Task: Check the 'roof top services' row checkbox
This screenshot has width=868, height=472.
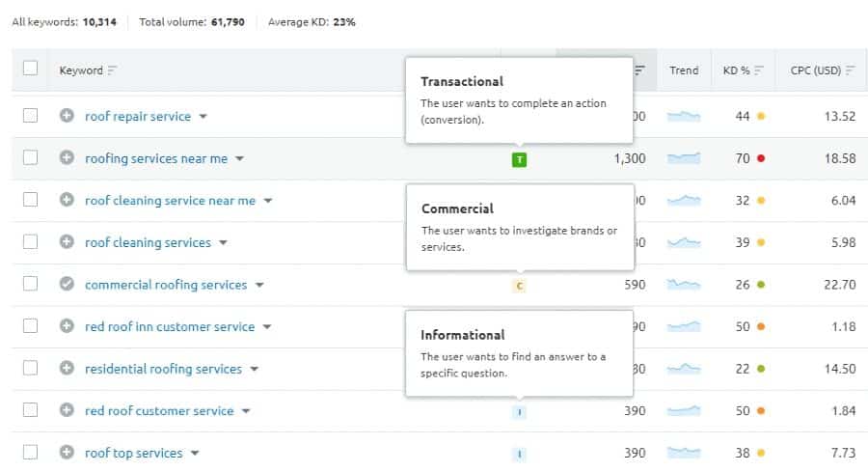Action: (x=31, y=452)
